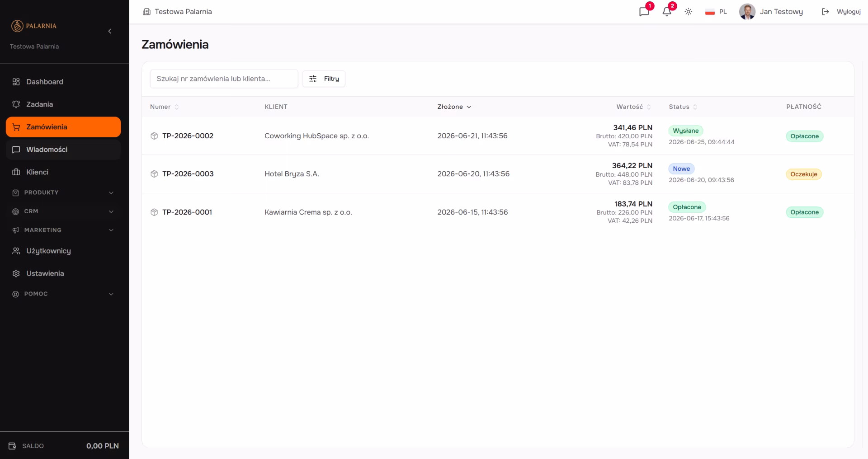Image resolution: width=868 pixels, height=459 pixels.
Task: Open the Filtry filter button
Action: coord(324,79)
